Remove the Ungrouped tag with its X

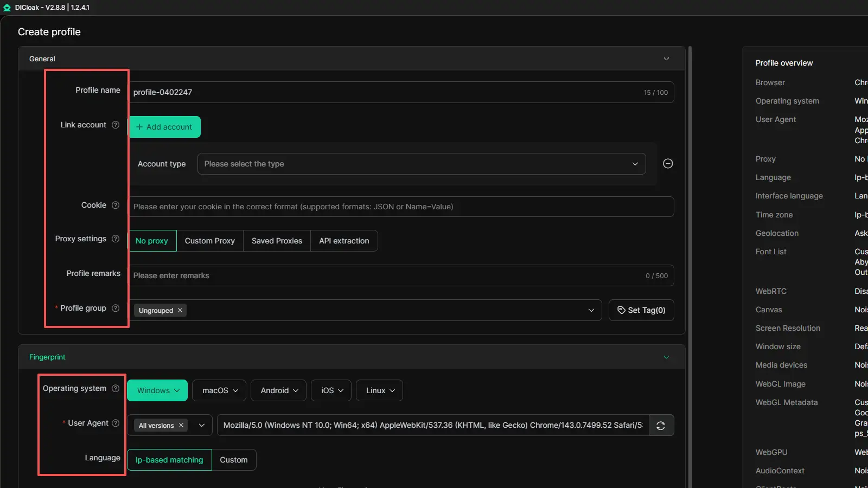click(x=180, y=310)
